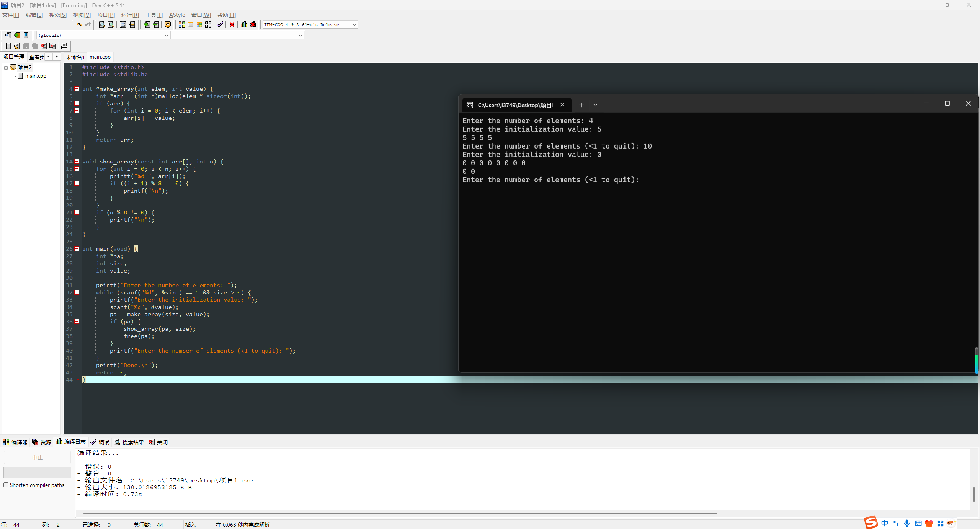Viewport: 980px width, 529px height.
Task: Click the red X stop execution icon
Action: (232, 24)
